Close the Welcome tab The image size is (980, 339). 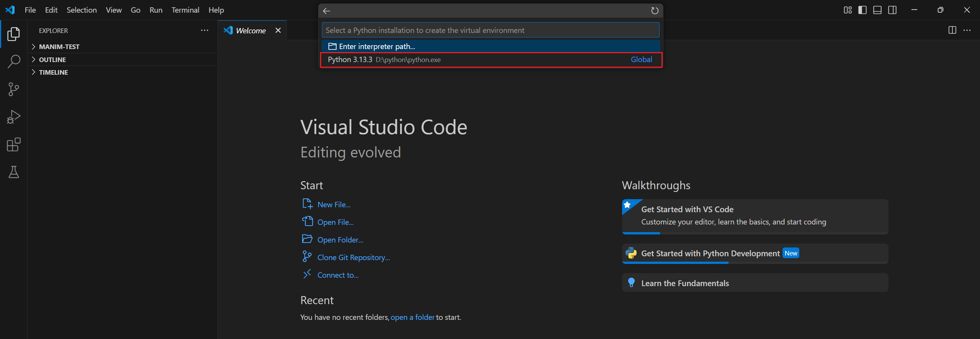(278, 30)
